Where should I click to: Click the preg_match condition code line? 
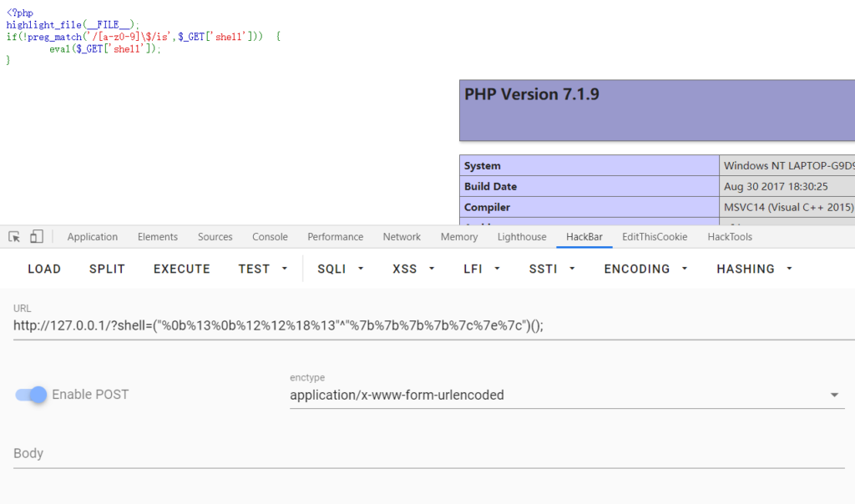[144, 37]
